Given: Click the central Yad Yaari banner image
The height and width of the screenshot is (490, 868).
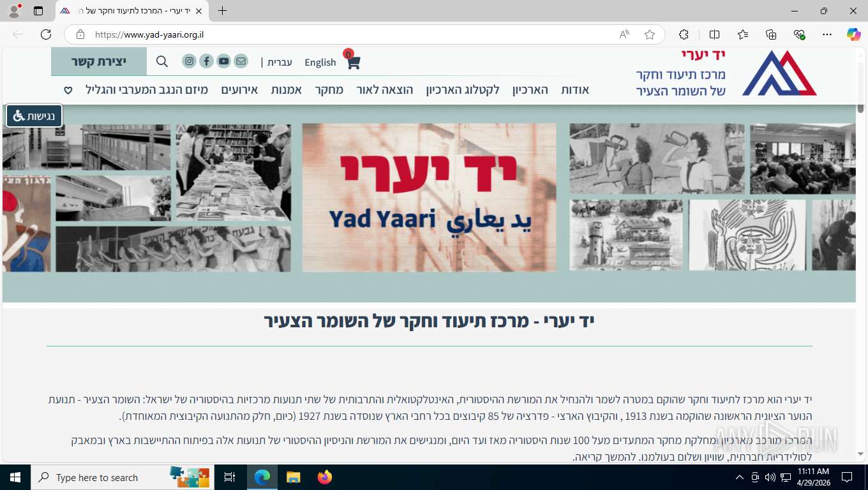Looking at the screenshot, I should coord(429,198).
